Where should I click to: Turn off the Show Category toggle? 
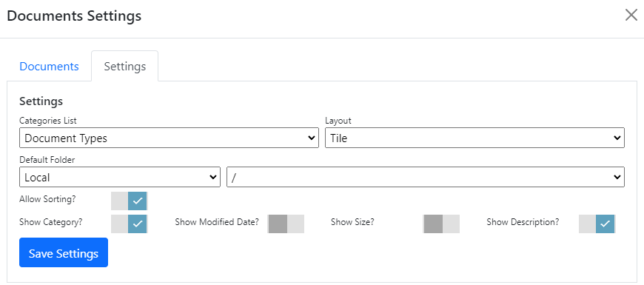click(x=130, y=224)
